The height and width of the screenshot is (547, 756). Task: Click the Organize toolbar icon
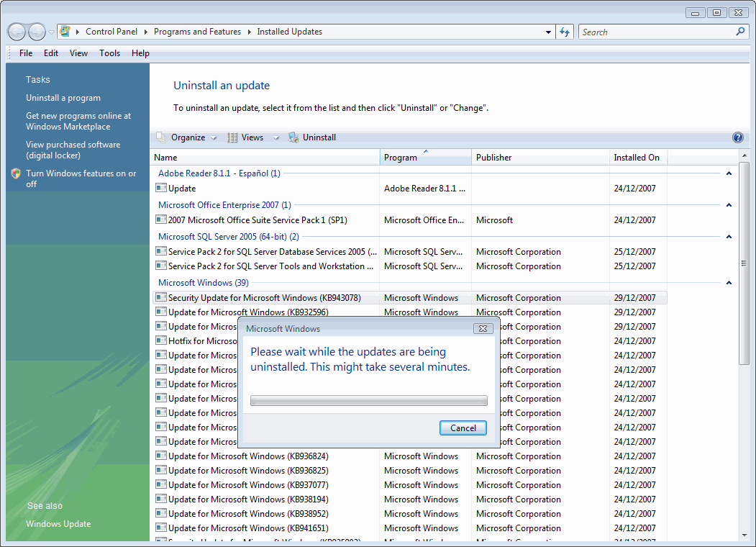[161, 137]
